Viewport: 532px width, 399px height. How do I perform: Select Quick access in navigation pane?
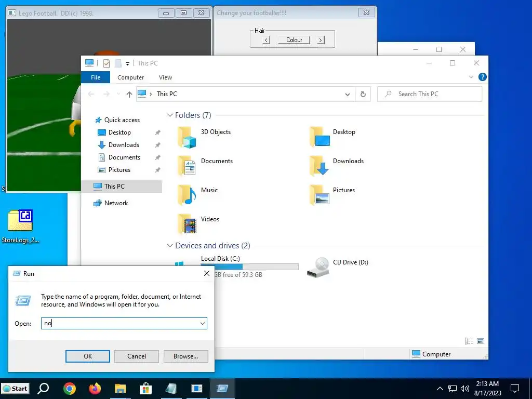point(122,120)
